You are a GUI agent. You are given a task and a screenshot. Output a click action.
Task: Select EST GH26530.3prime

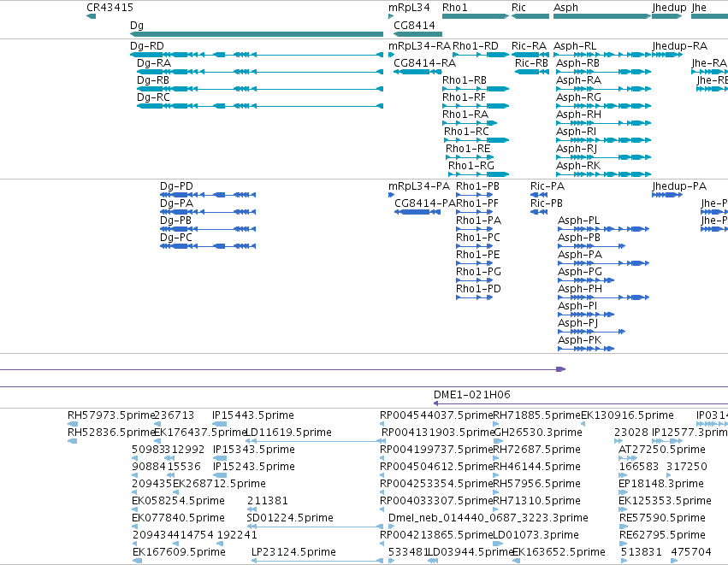499,441
